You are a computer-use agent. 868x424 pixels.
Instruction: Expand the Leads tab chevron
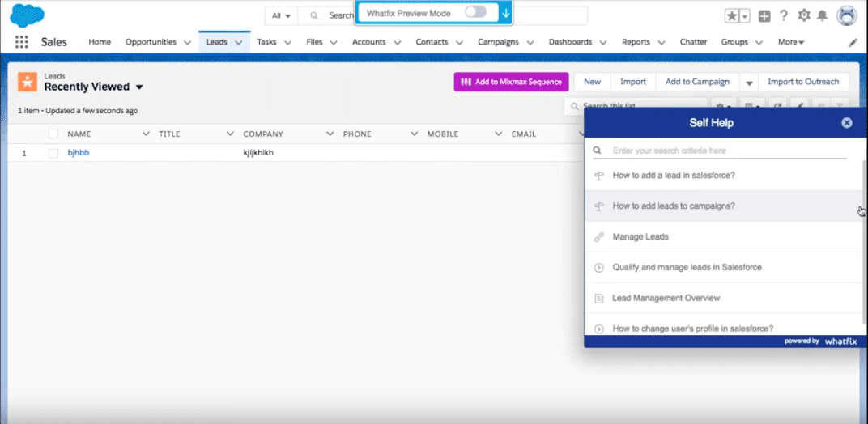[x=239, y=42]
